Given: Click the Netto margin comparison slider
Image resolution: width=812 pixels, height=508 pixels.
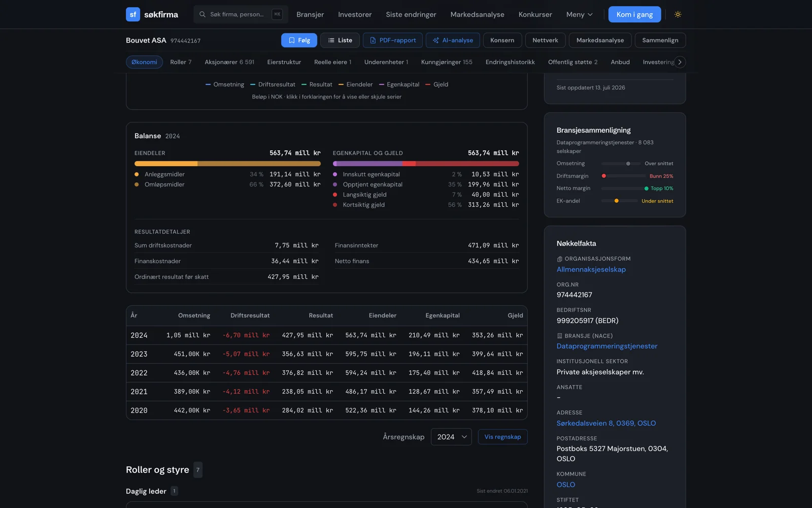Looking at the screenshot, I should click(625, 188).
